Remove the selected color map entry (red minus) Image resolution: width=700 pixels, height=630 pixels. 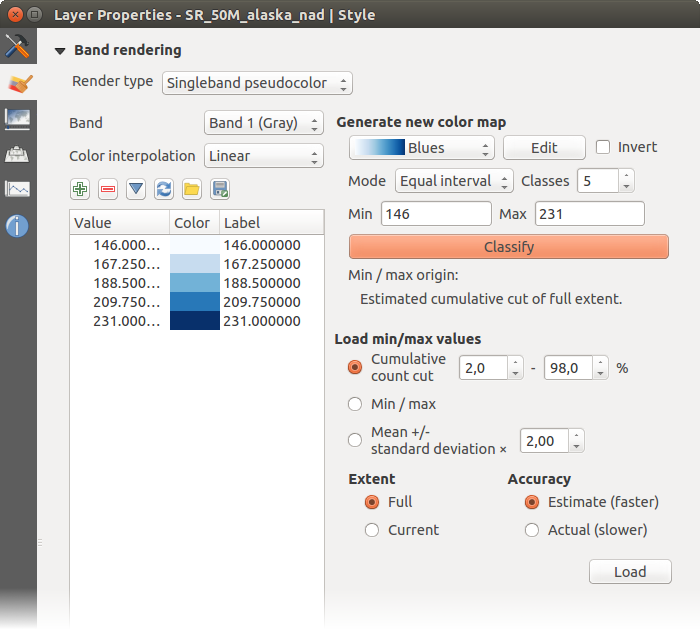pos(108,189)
